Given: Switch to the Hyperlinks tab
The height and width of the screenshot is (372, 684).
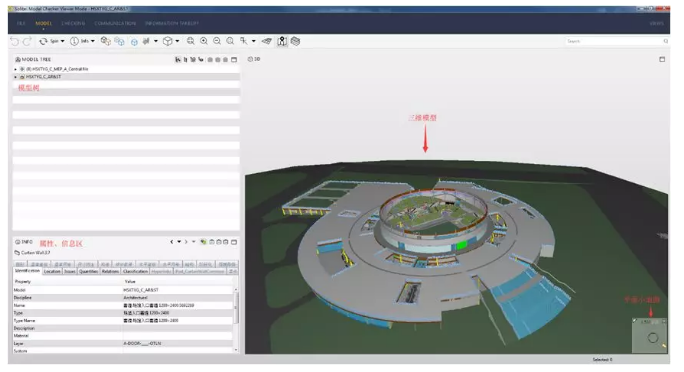Looking at the screenshot, I should [162, 271].
